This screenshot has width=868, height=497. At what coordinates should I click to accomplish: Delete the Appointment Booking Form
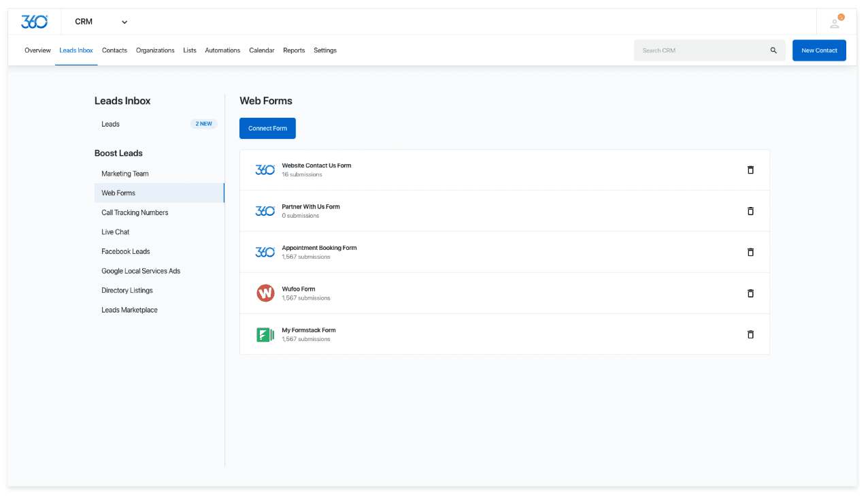[x=750, y=252]
